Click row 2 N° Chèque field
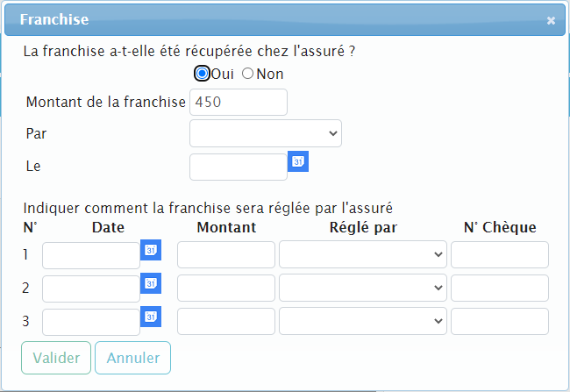The height and width of the screenshot is (392, 570). 500,289
